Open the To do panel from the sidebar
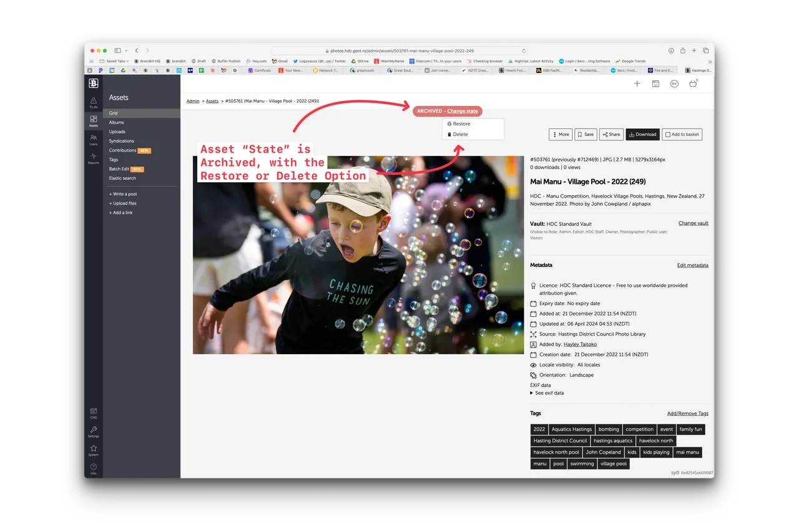 (x=93, y=101)
